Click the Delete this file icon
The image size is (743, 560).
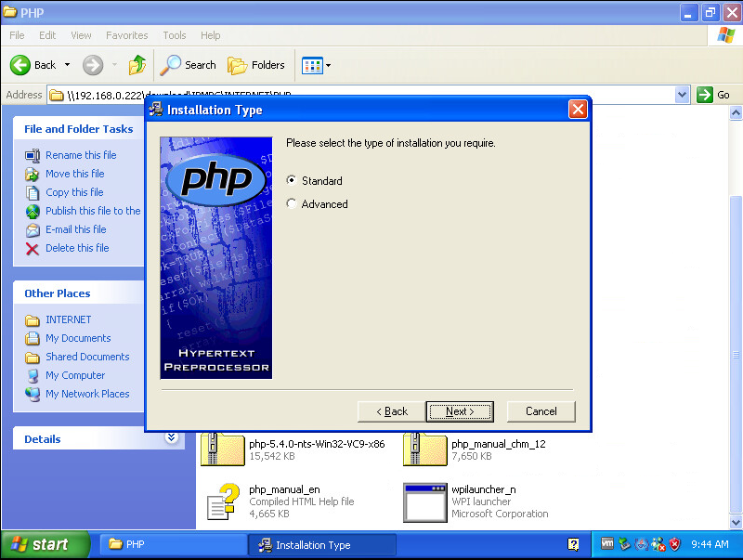point(33,248)
